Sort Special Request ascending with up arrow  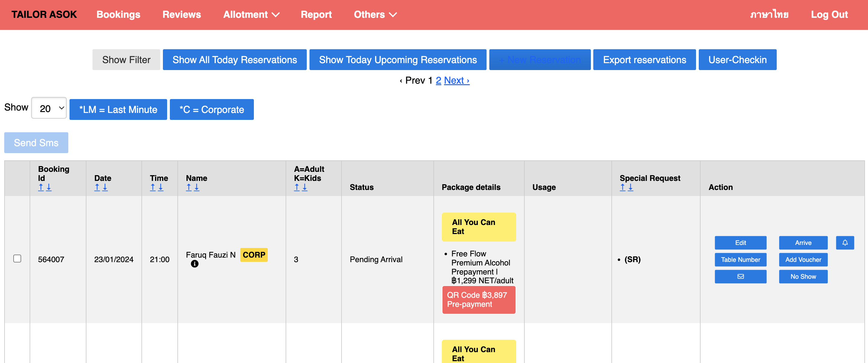[622, 187]
